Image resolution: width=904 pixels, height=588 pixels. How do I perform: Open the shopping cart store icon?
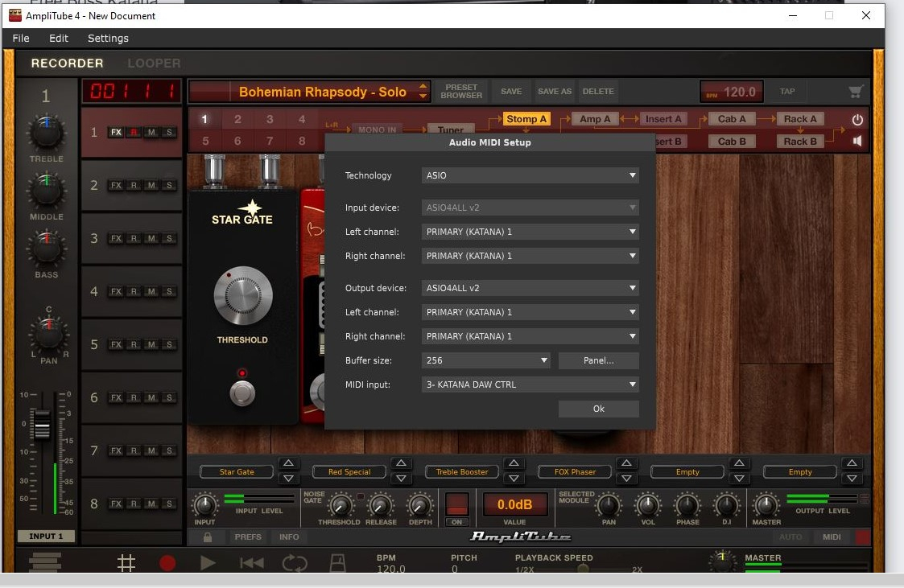856,91
